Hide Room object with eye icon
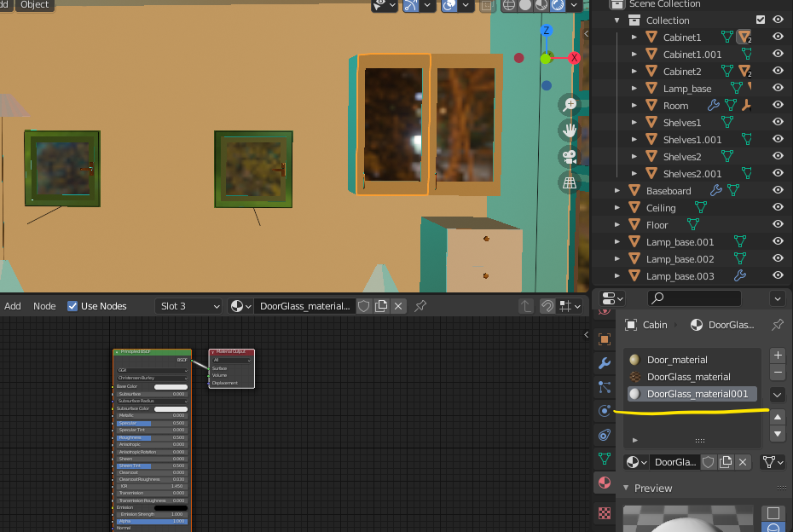This screenshot has height=532, width=793. tap(778, 105)
